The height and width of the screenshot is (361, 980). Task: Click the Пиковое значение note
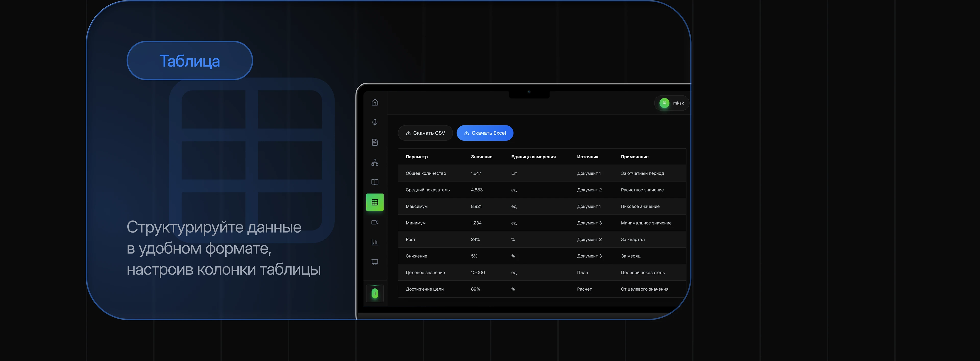click(640, 206)
